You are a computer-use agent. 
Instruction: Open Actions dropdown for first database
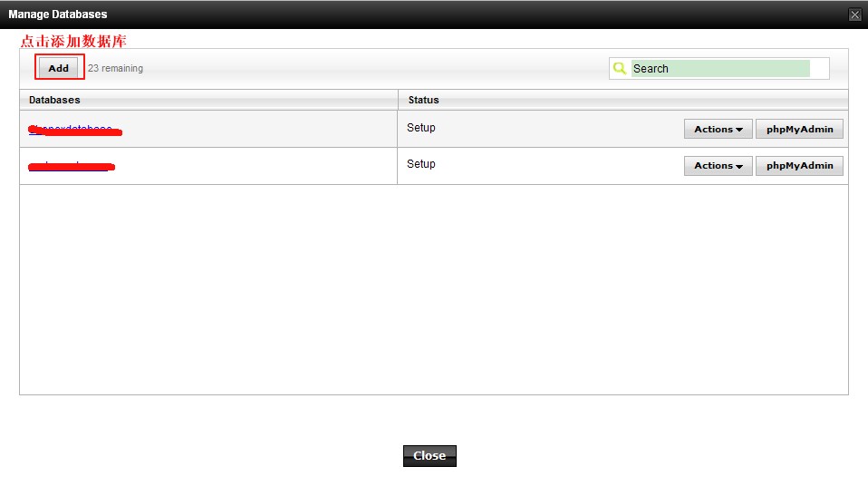718,129
